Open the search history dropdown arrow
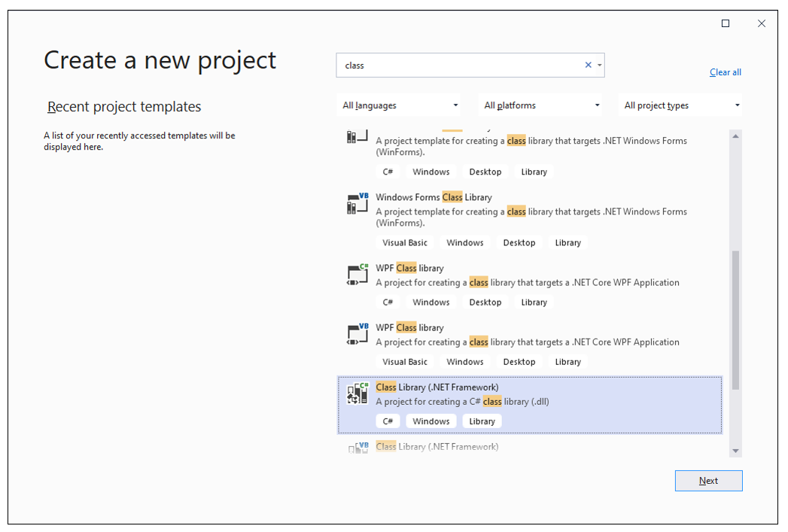The image size is (788, 532). [600, 65]
